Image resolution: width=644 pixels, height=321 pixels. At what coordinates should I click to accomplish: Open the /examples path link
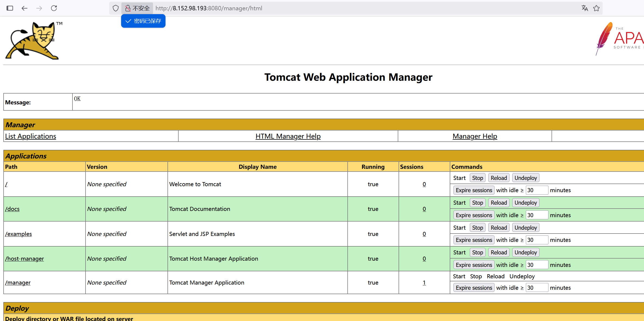(x=19, y=234)
